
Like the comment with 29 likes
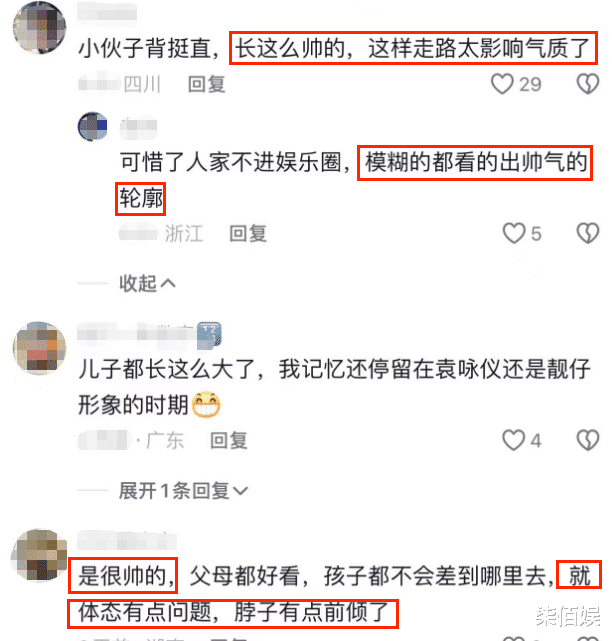pyautogui.click(x=502, y=84)
